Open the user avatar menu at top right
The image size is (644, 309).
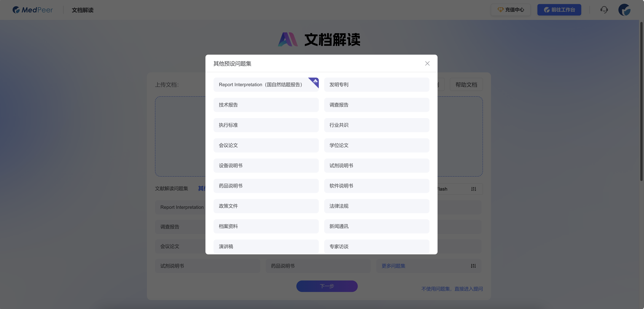point(624,10)
